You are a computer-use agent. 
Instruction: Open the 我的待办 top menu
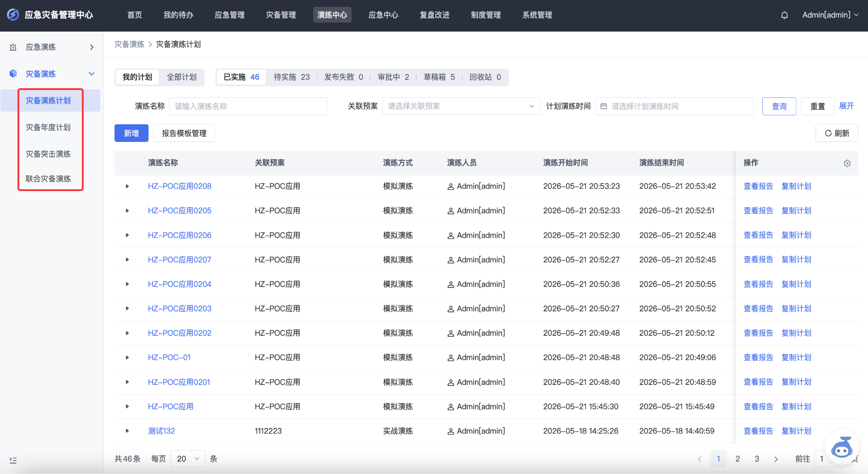[x=178, y=15]
